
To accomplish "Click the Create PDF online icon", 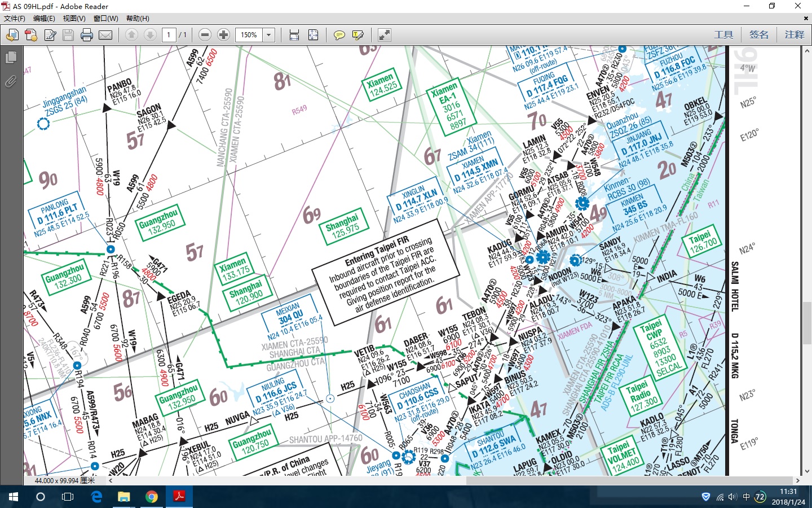I will point(31,35).
